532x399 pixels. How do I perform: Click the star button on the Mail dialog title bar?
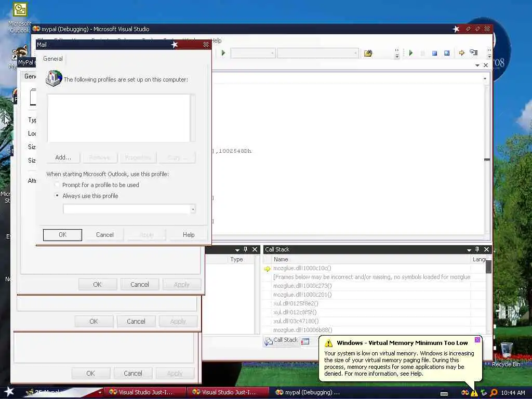click(x=175, y=45)
